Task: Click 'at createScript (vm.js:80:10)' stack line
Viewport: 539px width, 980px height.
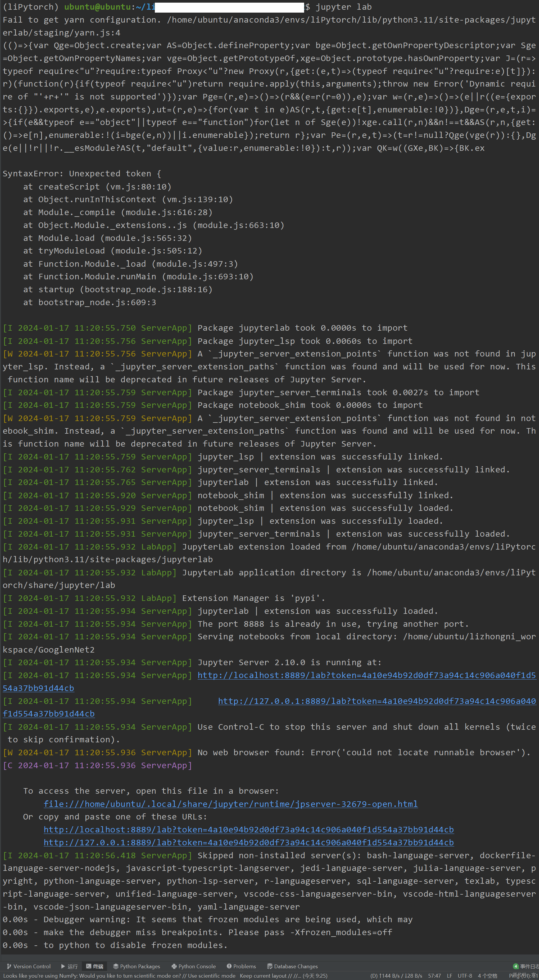Action: pyautogui.click(x=97, y=186)
